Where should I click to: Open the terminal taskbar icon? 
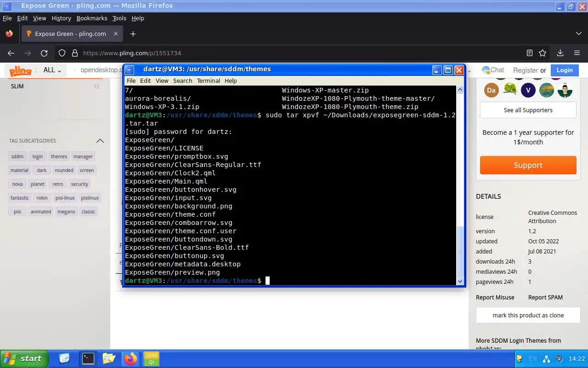pyautogui.click(x=88, y=358)
